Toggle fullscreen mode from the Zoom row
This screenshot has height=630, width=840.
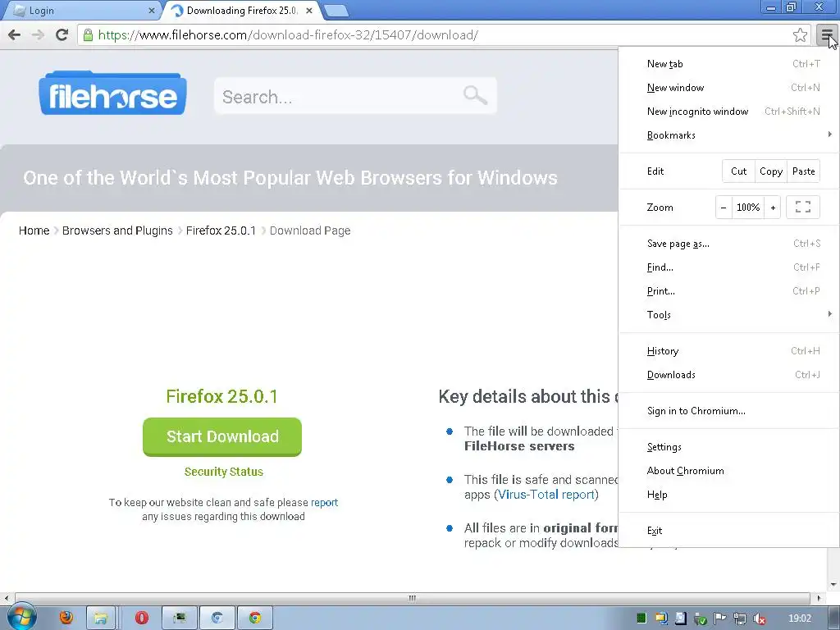802,208
